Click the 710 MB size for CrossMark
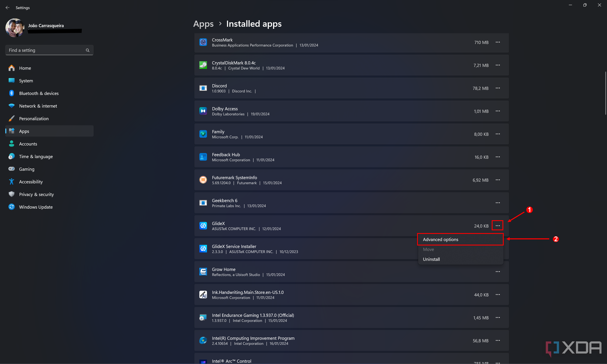The height and width of the screenshot is (364, 607). pos(481,43)
